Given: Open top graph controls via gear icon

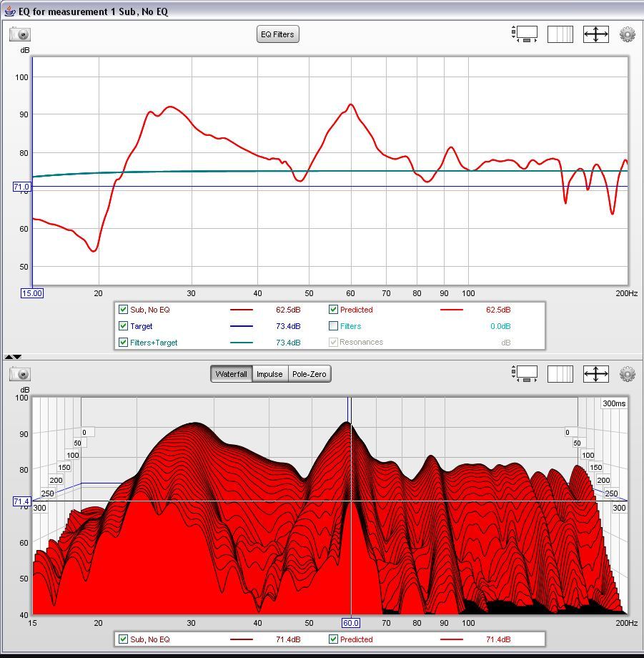Looking at the screenshot, I should 627,34.
